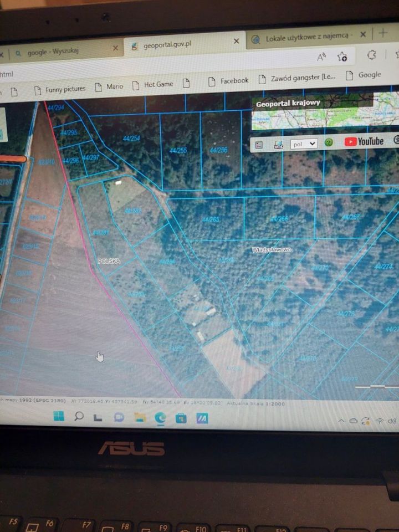Click the 'Władysławowo' place label on the map

(x=272, y=250)
